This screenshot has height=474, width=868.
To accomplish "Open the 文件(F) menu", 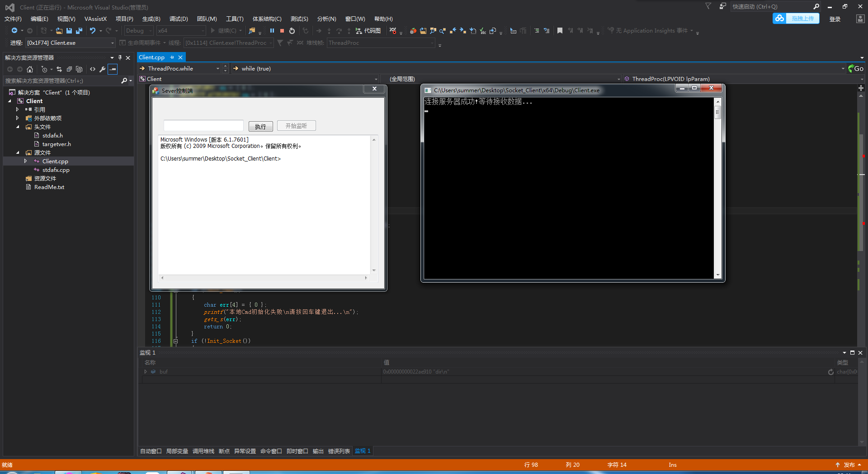I will click(x=13, y=19).
